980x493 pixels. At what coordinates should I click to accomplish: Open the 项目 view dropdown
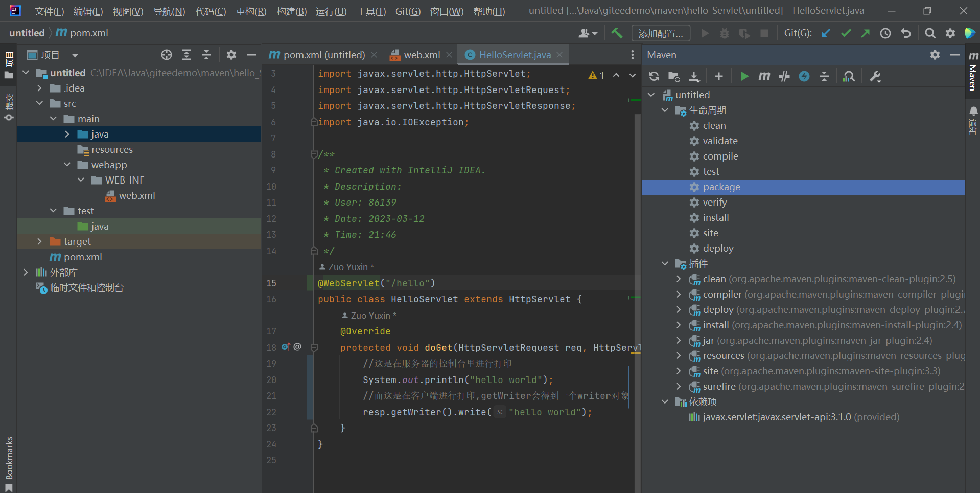pyautogui.click(x=75, y=55)
